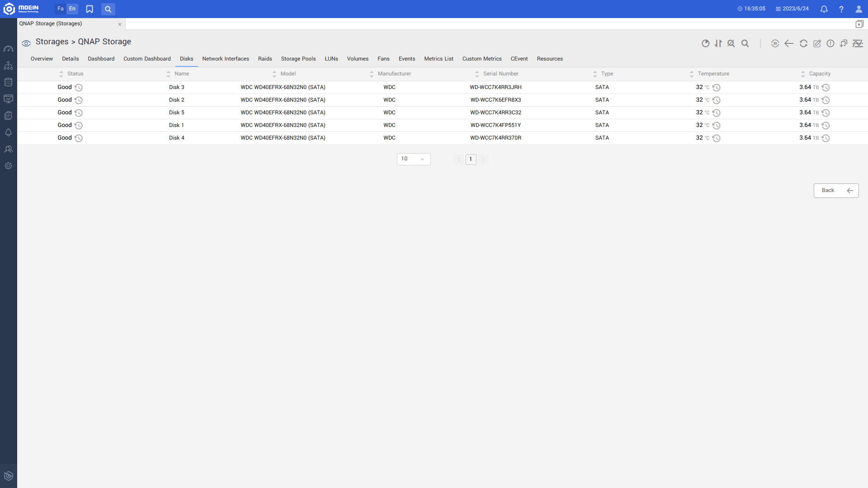The height and width of the screenshot is (488, 868).
Task: Switch language to En
Action: click(x=72, y=9)
